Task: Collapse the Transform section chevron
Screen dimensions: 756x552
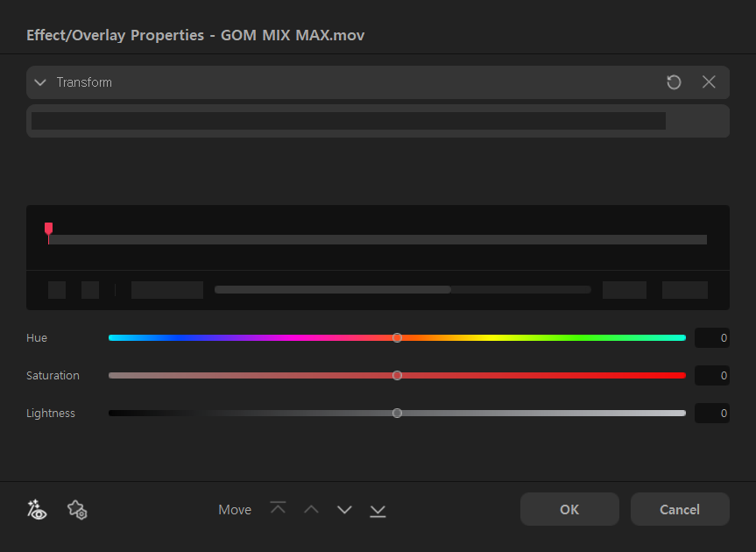Action: (40, 82)
